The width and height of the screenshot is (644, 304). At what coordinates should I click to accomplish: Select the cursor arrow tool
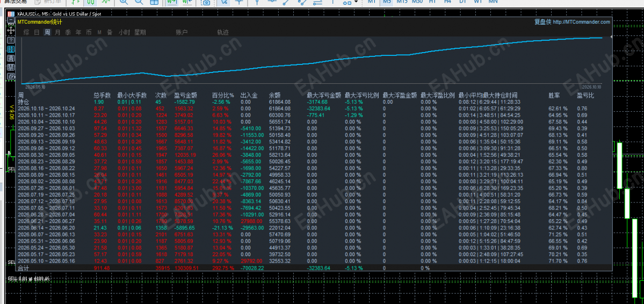coord(224,2)
